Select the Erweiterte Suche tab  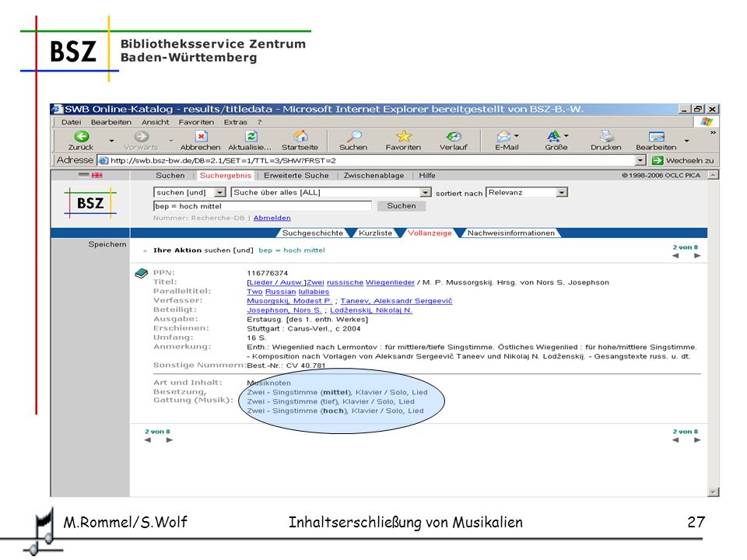point(296,175)
